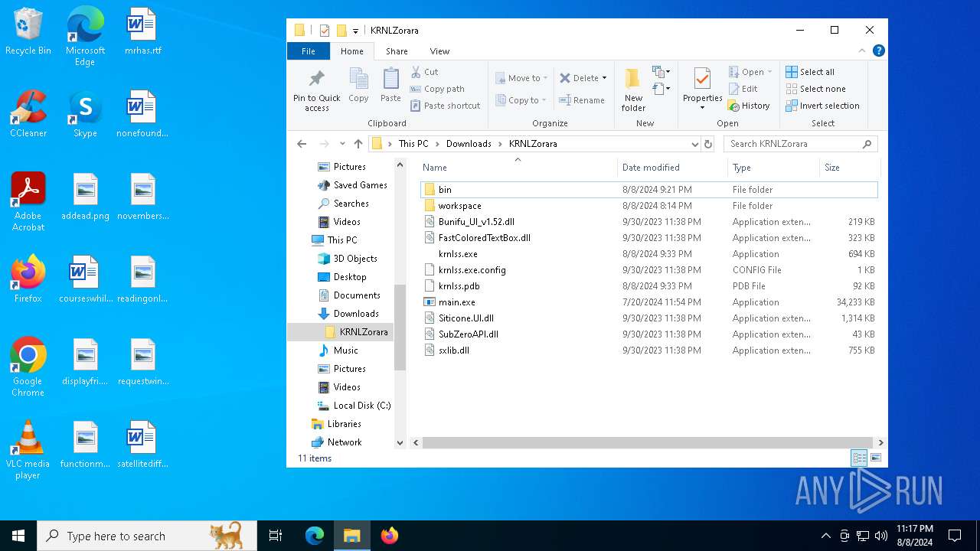Click Copy path in ribbon

coord(437,89)
